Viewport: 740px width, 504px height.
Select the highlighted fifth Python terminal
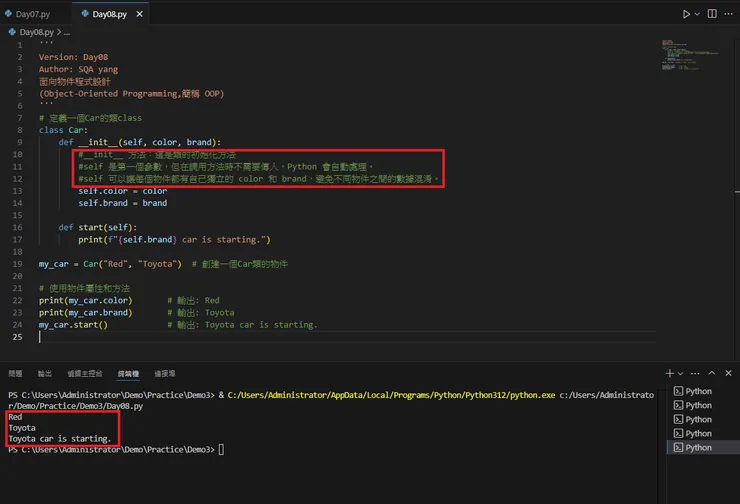pyautogui.click(x=703, y=447)
